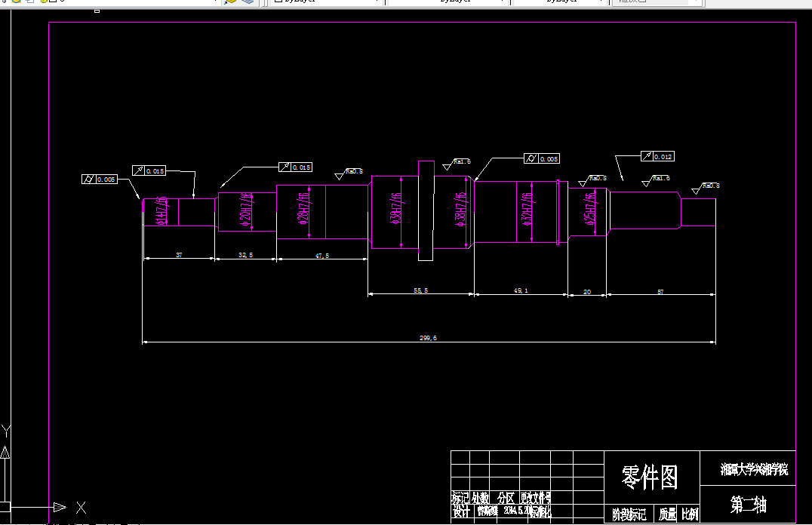Image resolution: width=812 pixels, height=525 pixels.
Task: Select the 32,5 length dimension text
Action: pos(245,255)
